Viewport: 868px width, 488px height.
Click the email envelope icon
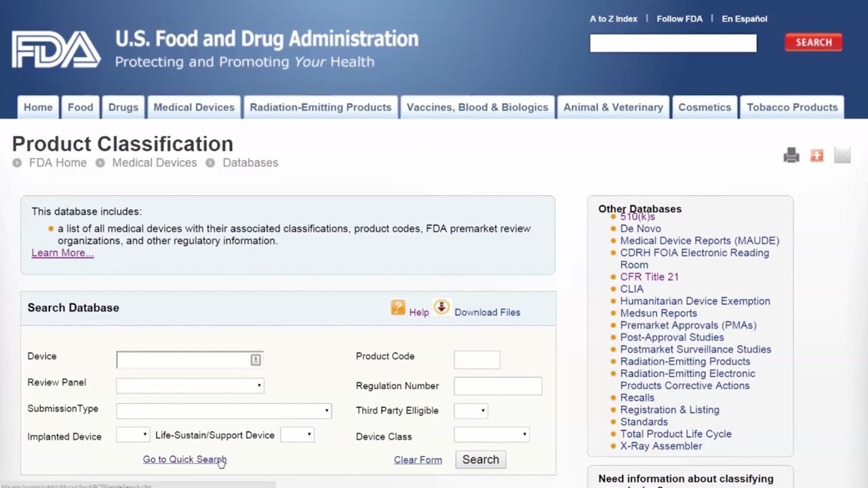(842, 156)
